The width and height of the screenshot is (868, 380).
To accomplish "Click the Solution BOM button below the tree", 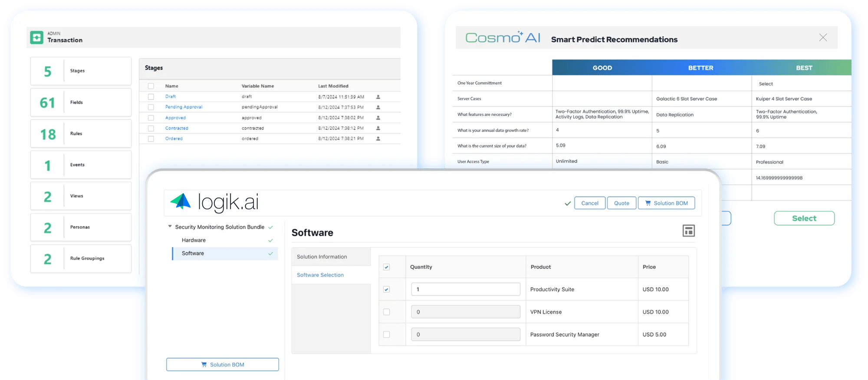I will click(223, 365).
